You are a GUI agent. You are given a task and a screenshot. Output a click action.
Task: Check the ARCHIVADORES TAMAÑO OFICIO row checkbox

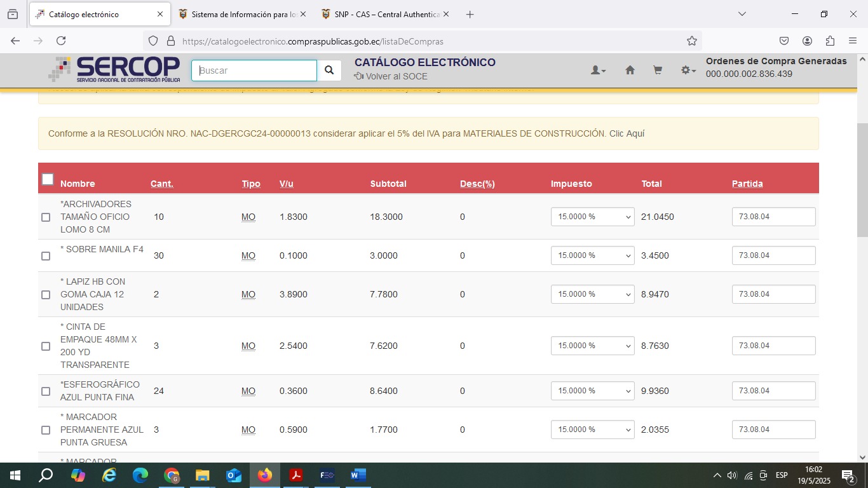click(46, 217)
